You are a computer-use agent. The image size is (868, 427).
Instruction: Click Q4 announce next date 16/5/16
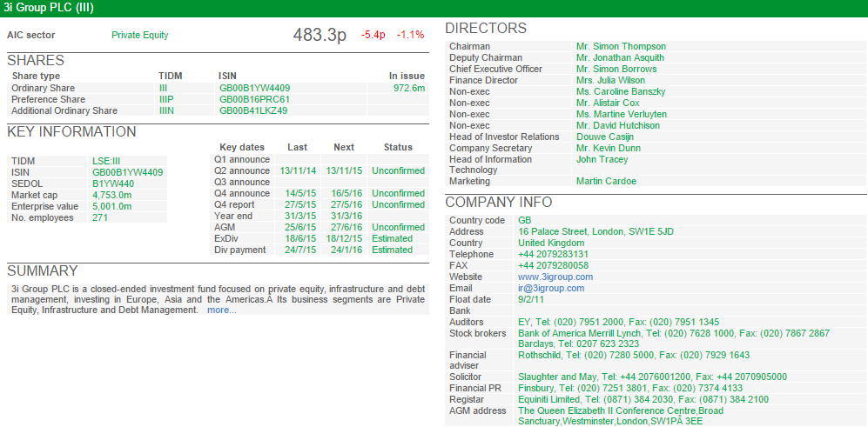pos(347,194)
